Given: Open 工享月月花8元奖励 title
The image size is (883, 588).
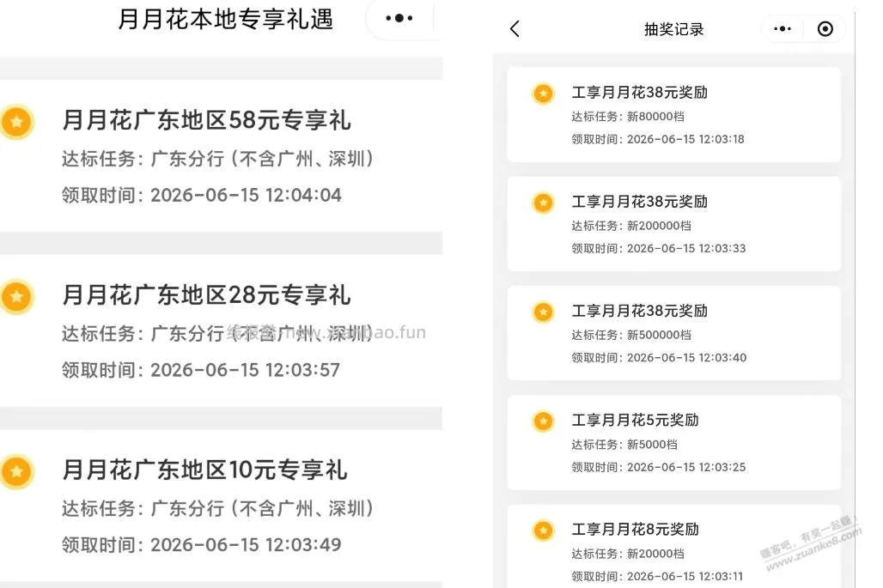Looking at the screenshot, I should coord(636,529).
